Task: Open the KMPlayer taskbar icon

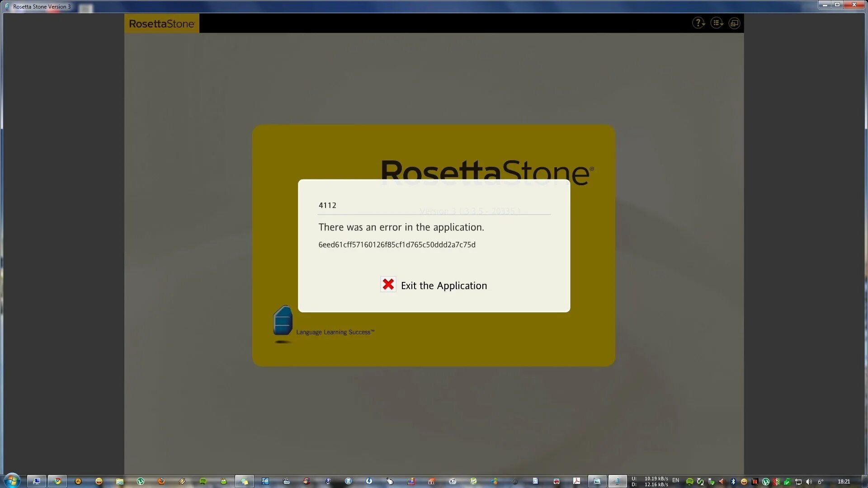Action: click(265, 481)
